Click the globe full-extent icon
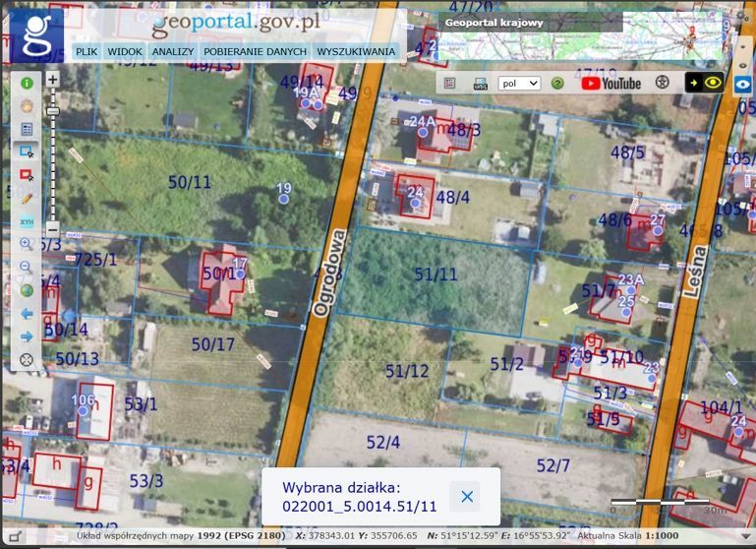 click(27, 290)
